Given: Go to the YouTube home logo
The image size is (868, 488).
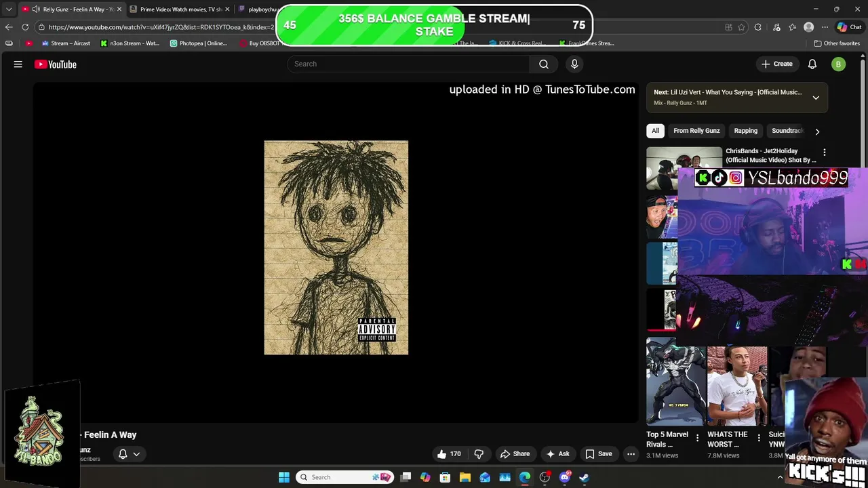Looking at the screenshot, I should [x=56, y=64].
